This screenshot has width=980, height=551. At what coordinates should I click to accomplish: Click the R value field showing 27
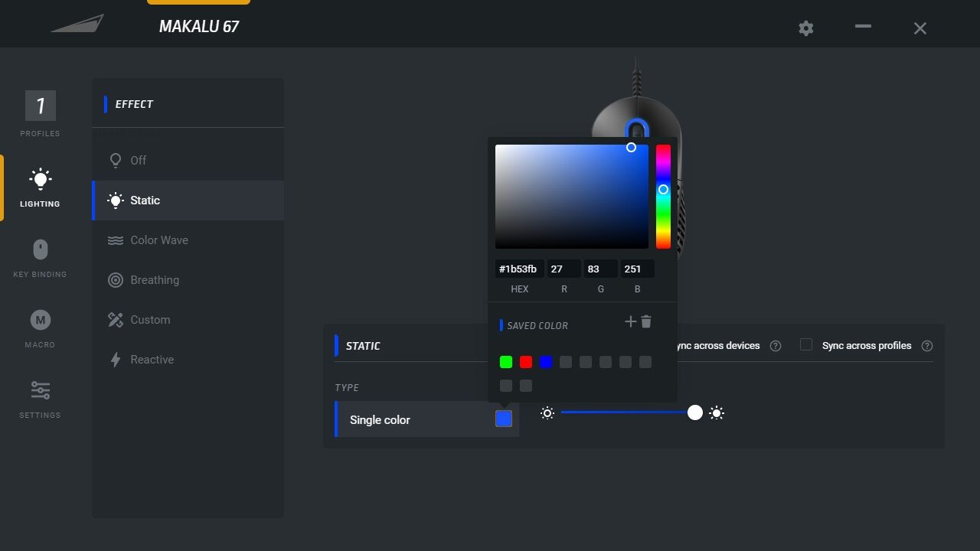[563, 269]
